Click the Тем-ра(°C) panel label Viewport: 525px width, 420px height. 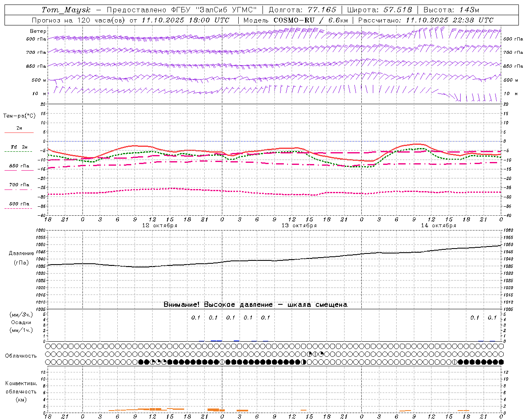(19, 116)
